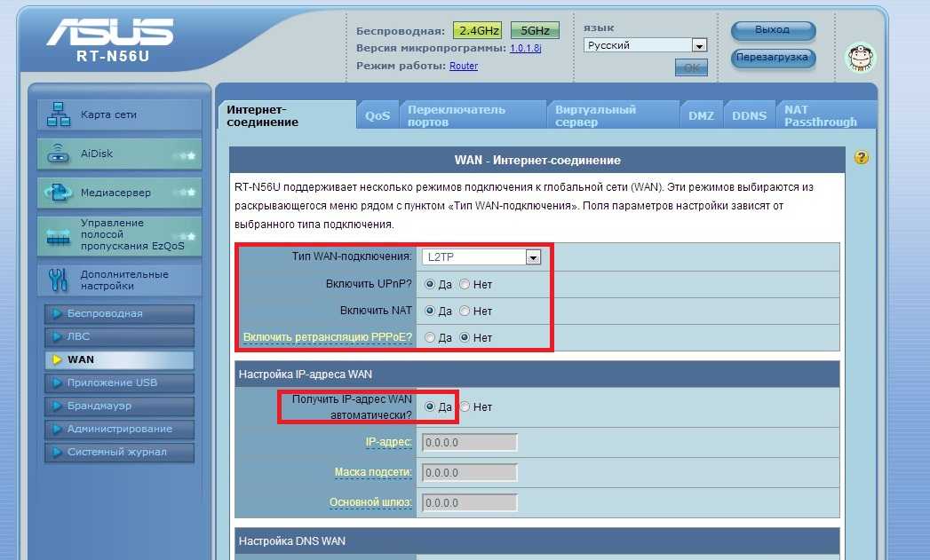Expand the Беспроводная sidebar section
The width and height of the screenshot is (930, 560).
119,314
